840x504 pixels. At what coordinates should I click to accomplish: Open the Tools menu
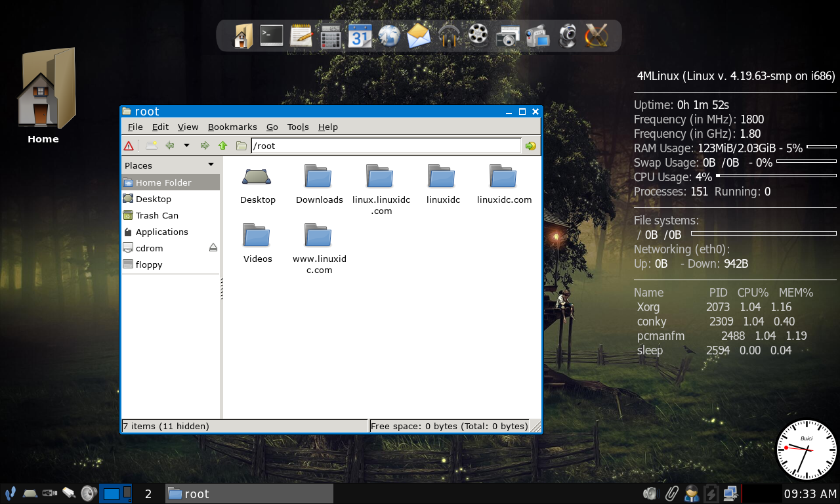click(298, 127)
